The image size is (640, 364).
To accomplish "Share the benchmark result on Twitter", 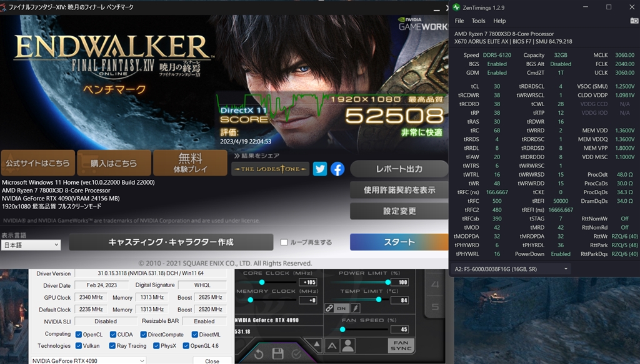I will [x=320, y=169].
